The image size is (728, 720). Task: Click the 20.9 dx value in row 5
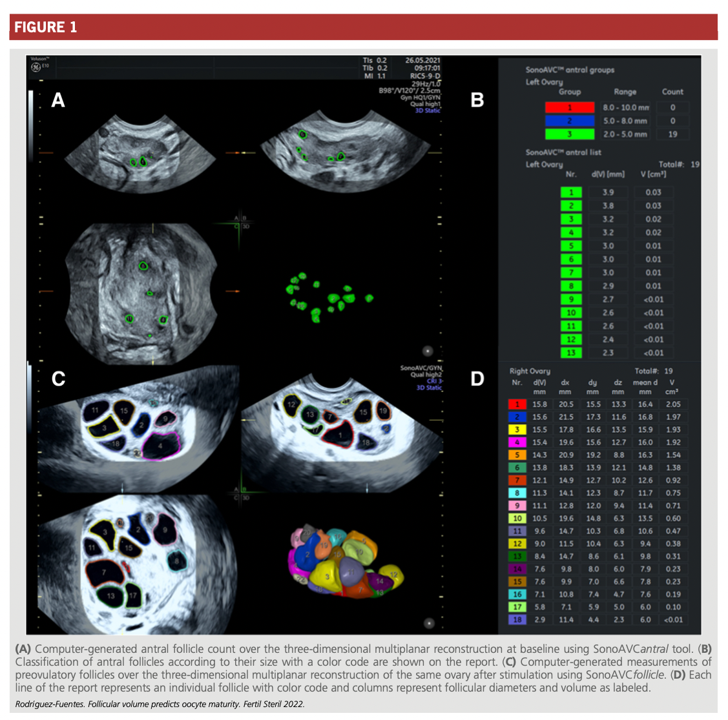pos(566,455)
